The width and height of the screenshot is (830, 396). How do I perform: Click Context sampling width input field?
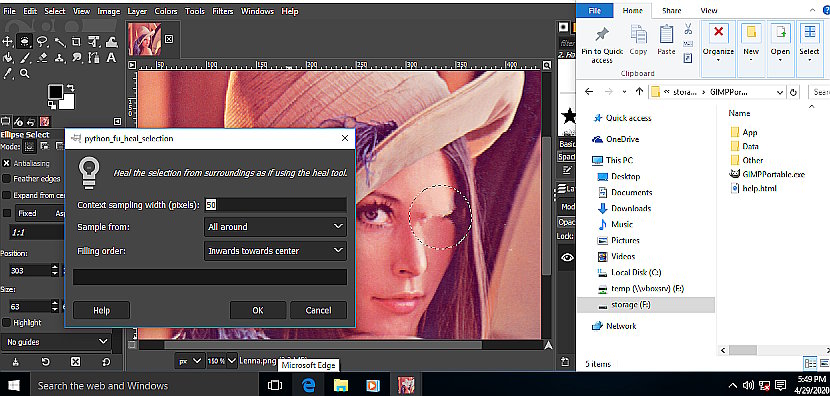(275, 205)
